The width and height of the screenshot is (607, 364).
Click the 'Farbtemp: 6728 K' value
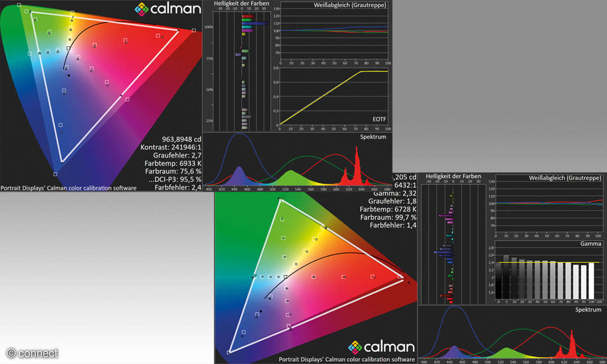click(x=389, y=209)
